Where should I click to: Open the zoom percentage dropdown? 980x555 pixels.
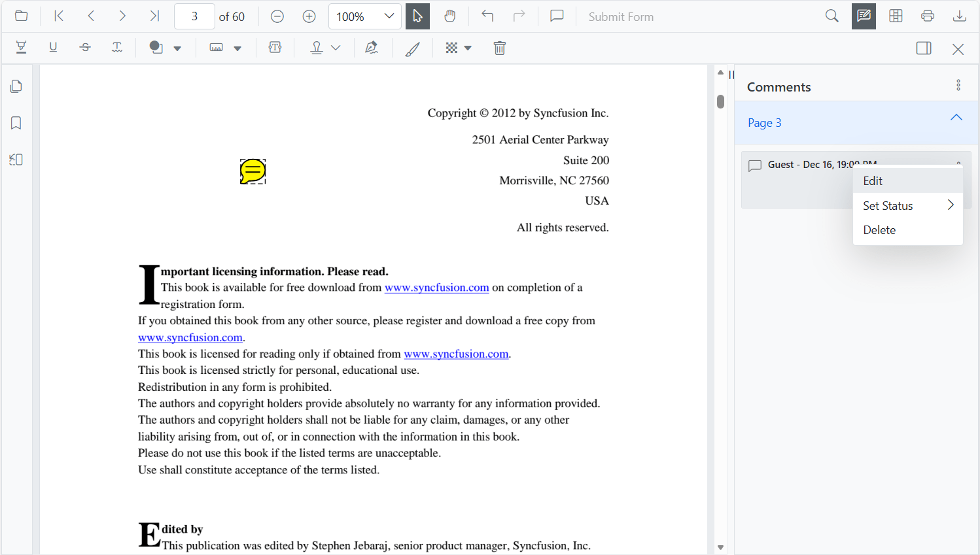coord(390,16)
